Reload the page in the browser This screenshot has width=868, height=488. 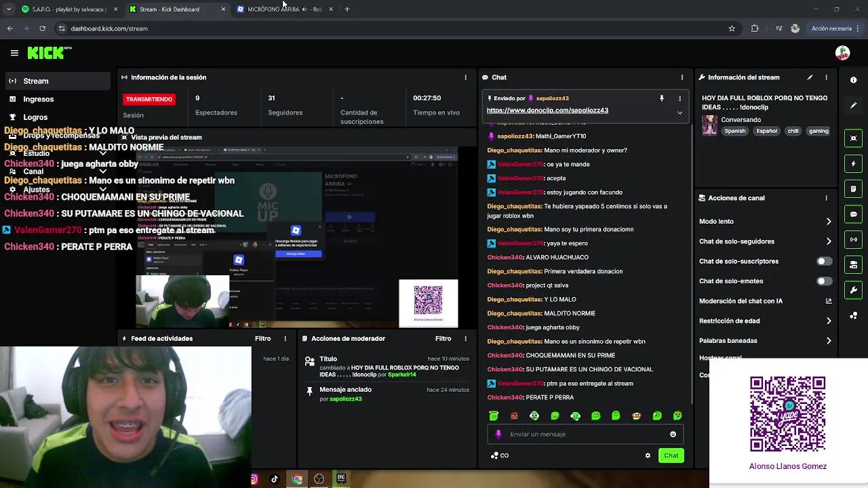pyautogui.click(x=42, y=28)
